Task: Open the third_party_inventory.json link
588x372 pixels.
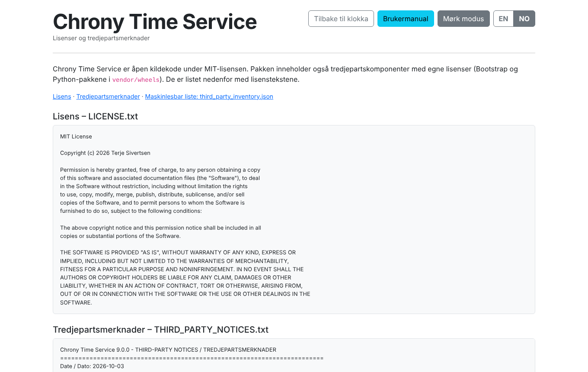Action: tap(209, 96)
